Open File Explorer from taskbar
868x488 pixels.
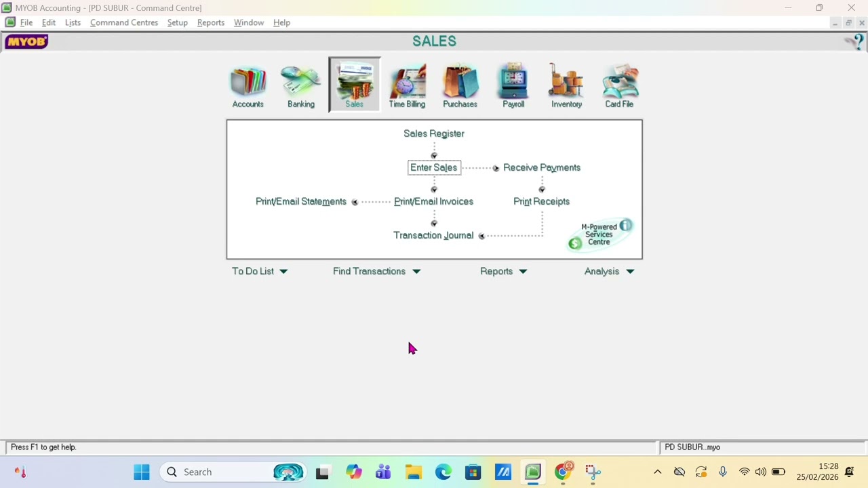coord(414,472)
